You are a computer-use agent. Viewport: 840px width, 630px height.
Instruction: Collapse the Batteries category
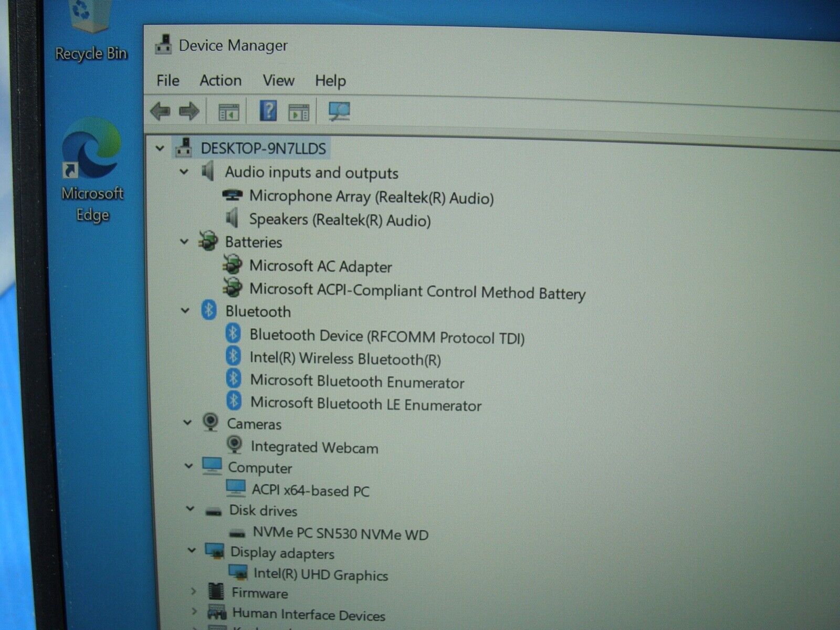point(184,241)
